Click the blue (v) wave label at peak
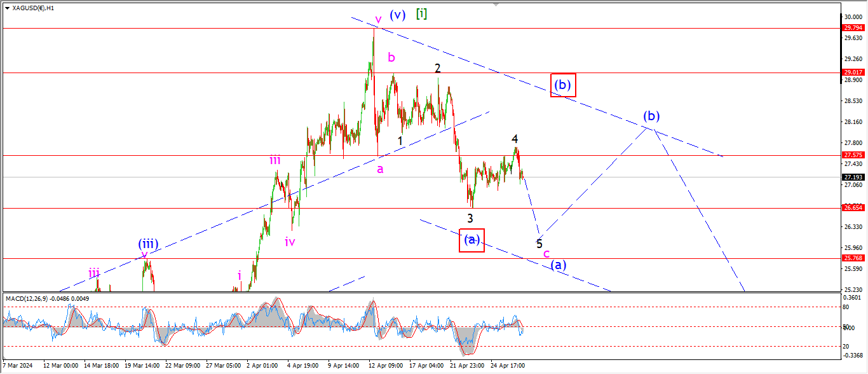Screen dimensions: 868x374 398,15
